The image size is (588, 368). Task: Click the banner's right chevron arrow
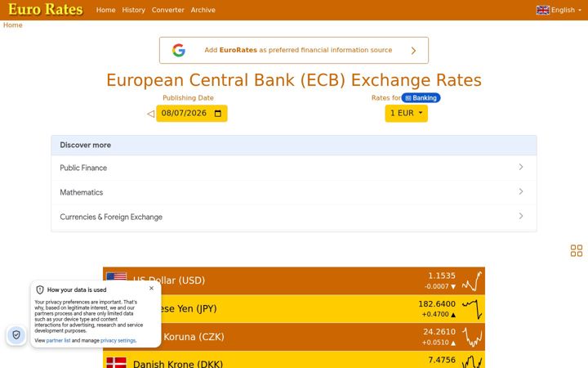tap(413, 51)
